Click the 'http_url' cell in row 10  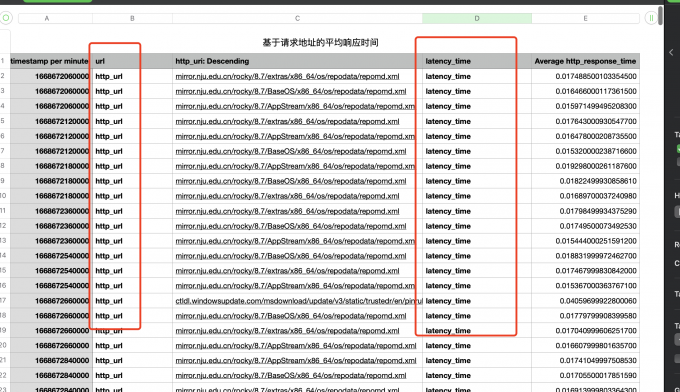click(x=132, y=196)
